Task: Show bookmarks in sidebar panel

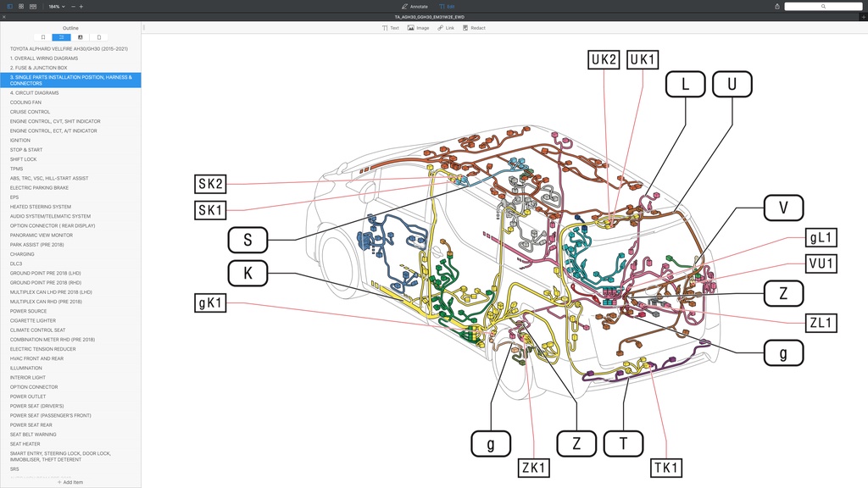Action: coord(42,37)
